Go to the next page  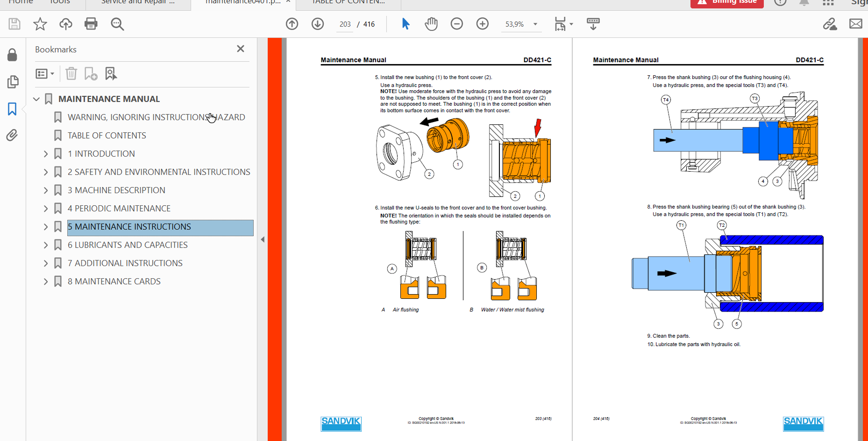[x=318, y=24]
